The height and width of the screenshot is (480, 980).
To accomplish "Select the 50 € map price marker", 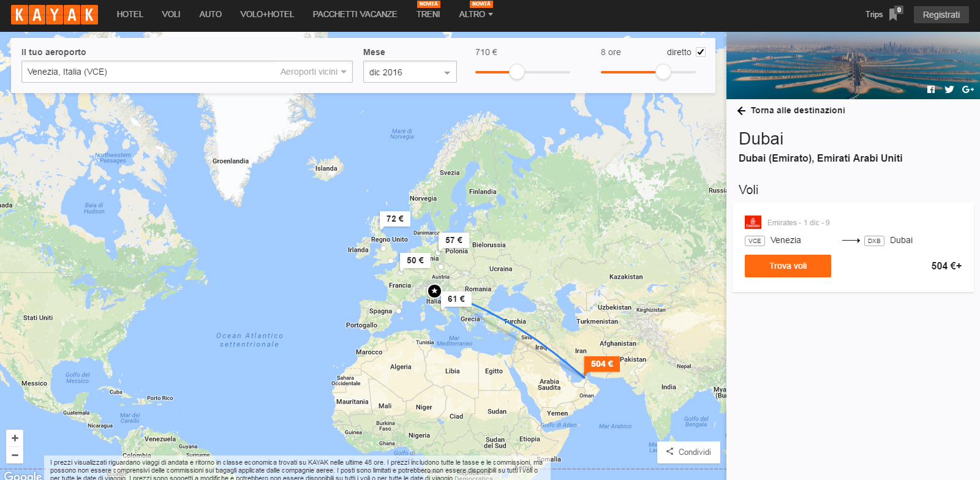I will point(415,260).
